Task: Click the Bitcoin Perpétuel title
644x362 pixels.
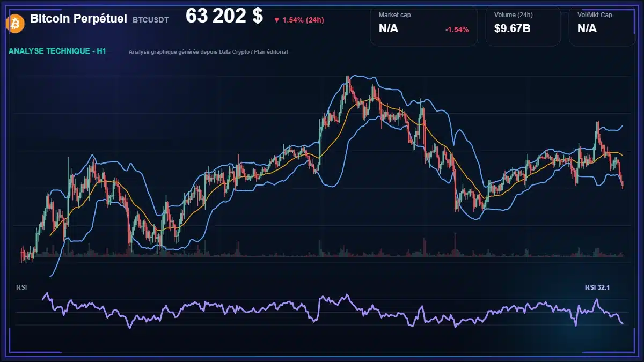Action: coord(78,19)
